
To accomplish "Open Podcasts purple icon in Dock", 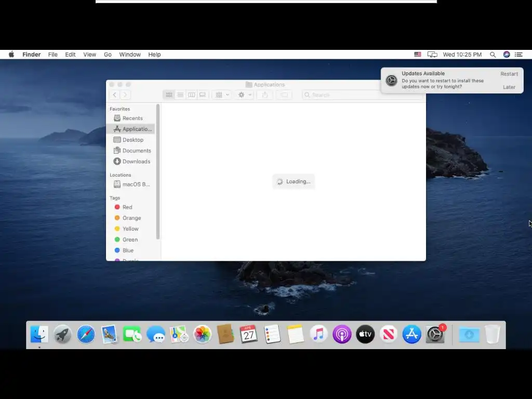I will click(x=342, y=334).
